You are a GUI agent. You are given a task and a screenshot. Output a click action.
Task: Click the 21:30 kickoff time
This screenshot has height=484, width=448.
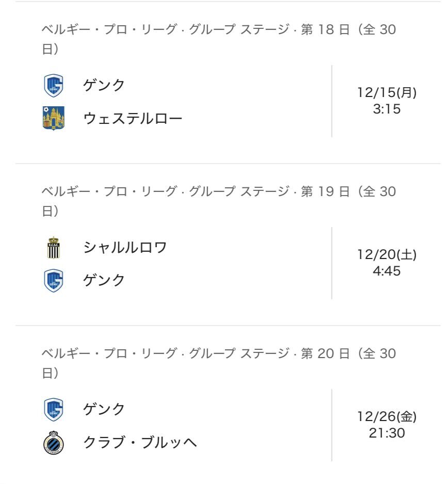(x=387, y=433)
